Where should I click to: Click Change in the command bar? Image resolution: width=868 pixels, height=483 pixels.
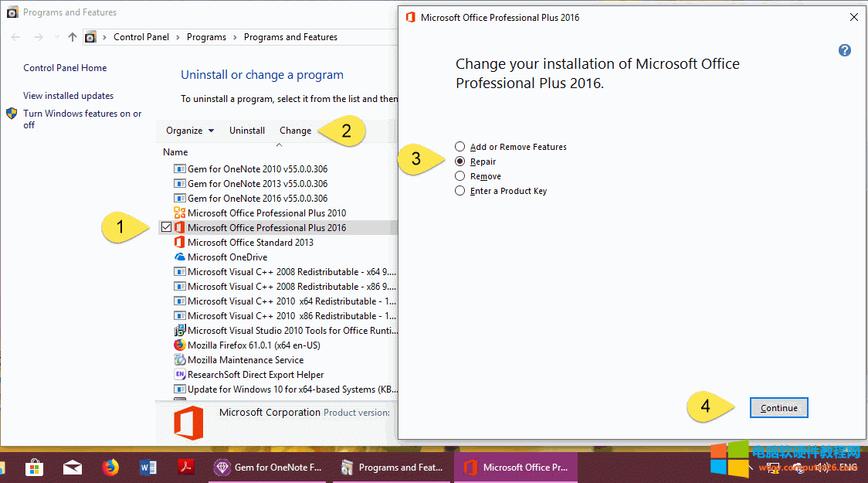click(295, 130)
